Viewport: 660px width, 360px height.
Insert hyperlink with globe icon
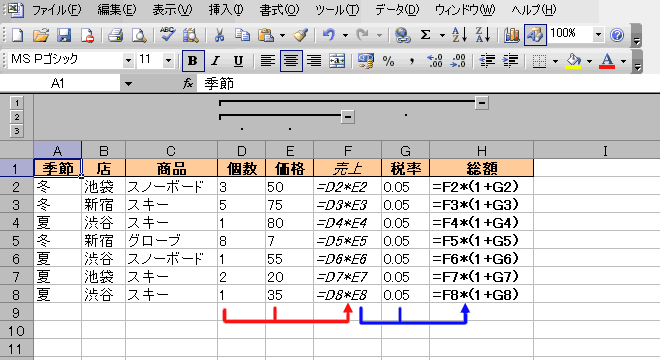(402, 35)
